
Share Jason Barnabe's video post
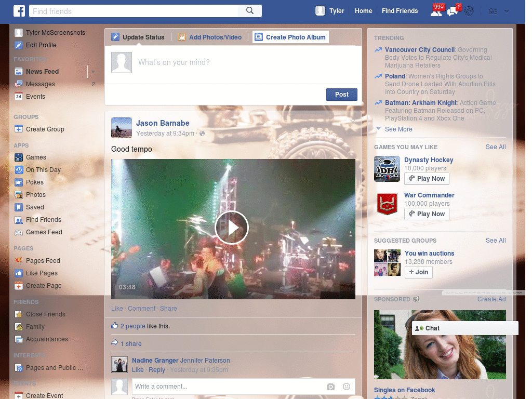[x=168, y=309]
